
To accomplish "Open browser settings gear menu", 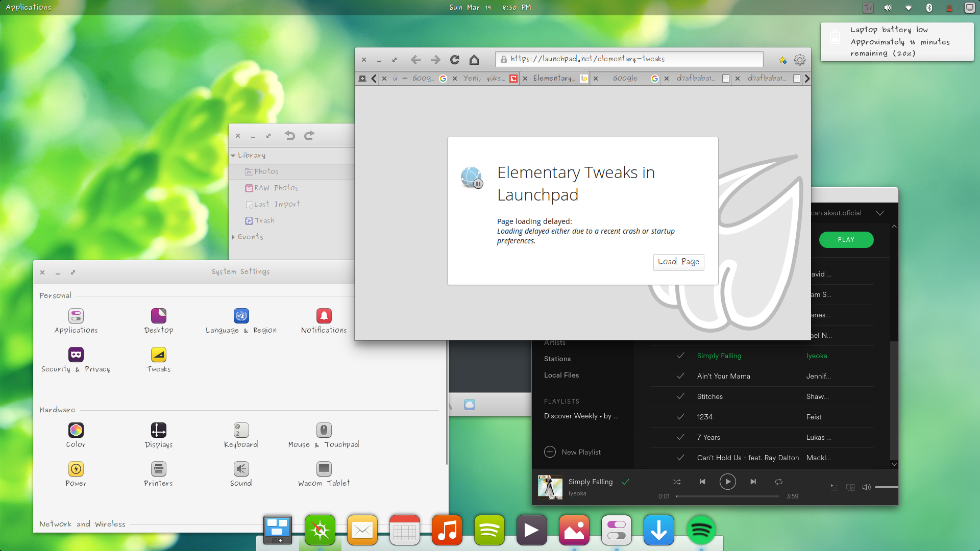I will pos(800,60).
